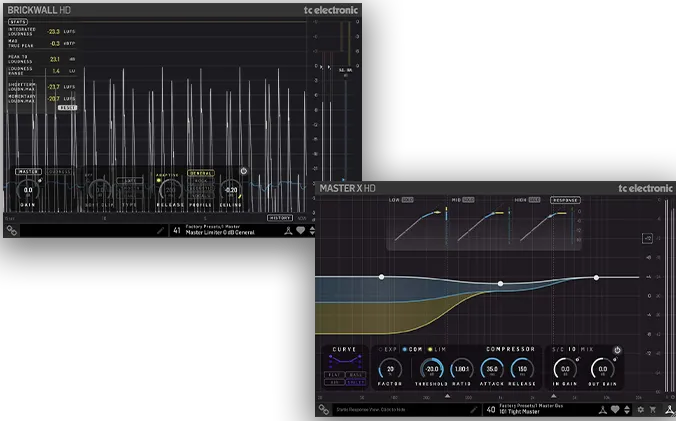Click the low band node on response curve
676x421 pixels.
381,277
